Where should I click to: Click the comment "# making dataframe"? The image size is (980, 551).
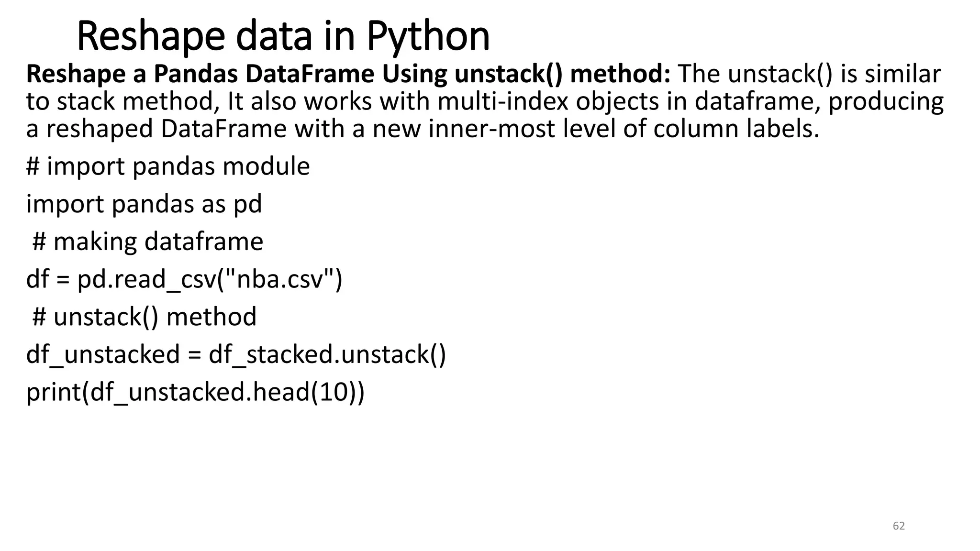click(x=147, y=241)
